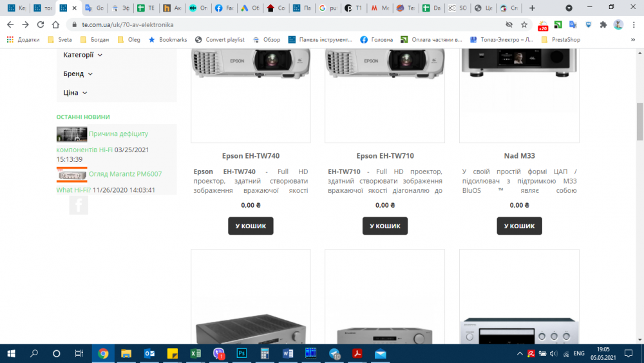
Task: Open Excel from the taskbar
Action: click(x=196, y=353)
